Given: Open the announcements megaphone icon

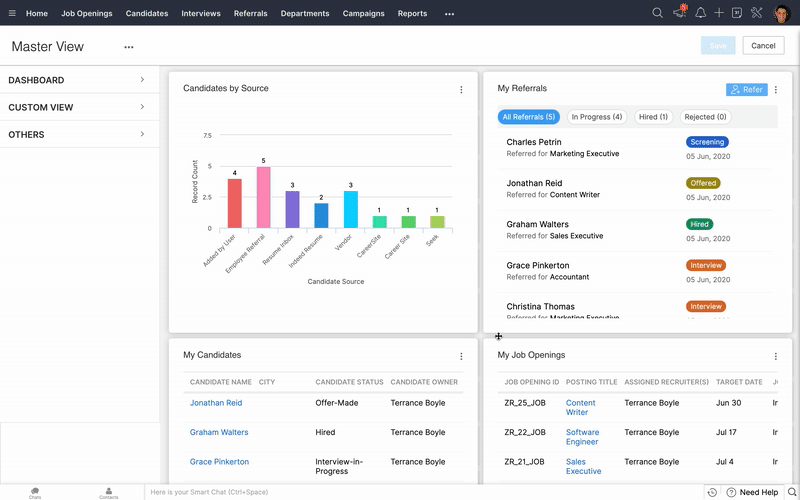Looking at the screenshot, I should click(x=680, y=12).
